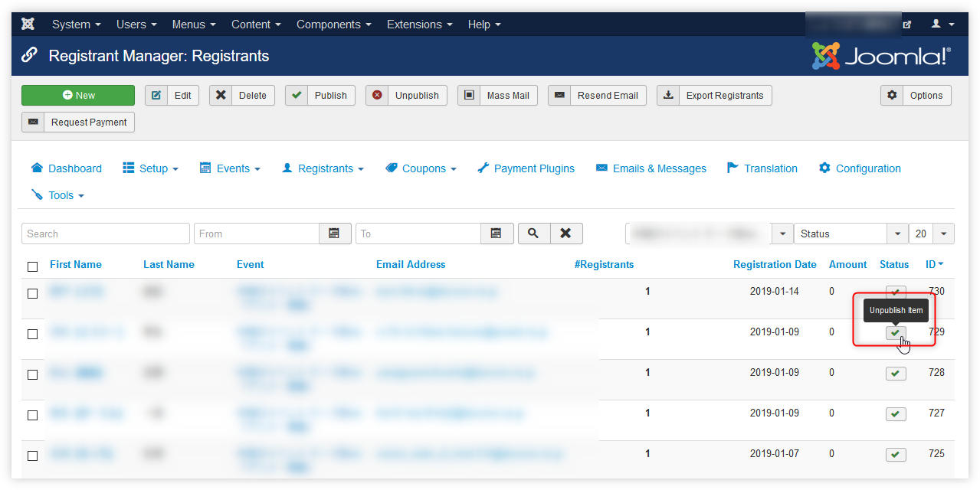Click the external site preview icon
The image size is (980, 490).
point(907,24)
